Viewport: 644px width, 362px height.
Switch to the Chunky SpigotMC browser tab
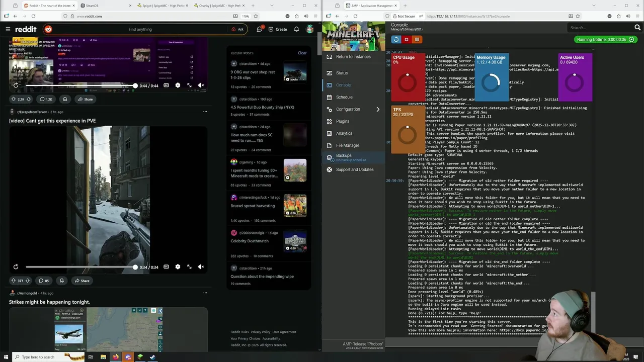pos(220,6)
